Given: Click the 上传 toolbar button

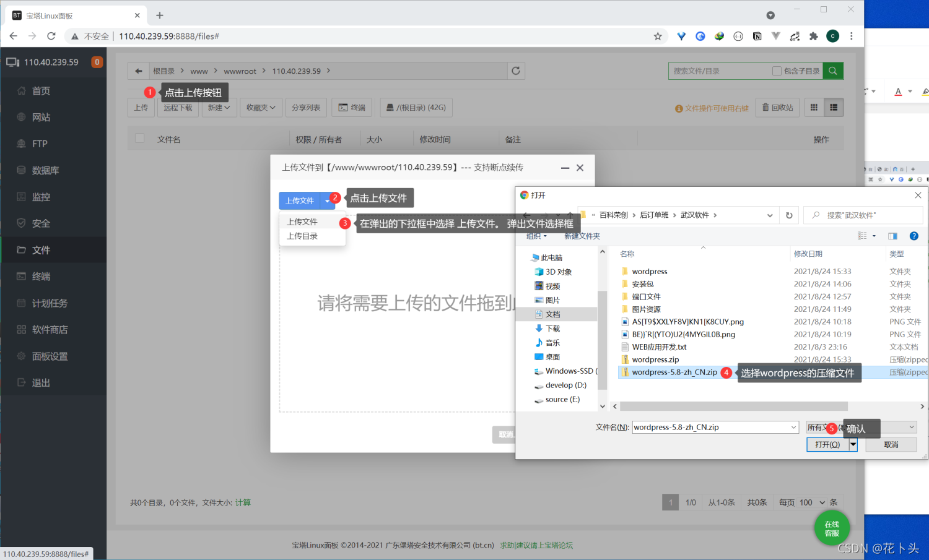Looking at the screenshot, I should (141, 108).
